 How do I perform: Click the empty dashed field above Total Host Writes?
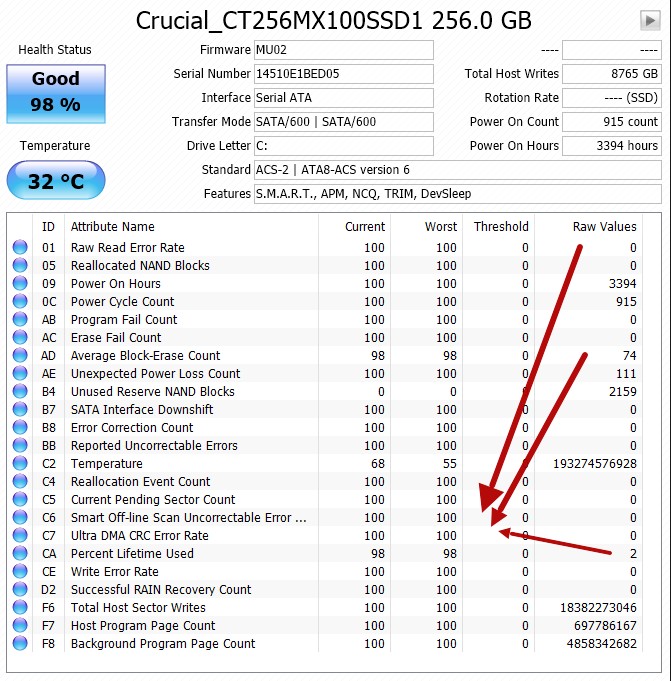612,50
